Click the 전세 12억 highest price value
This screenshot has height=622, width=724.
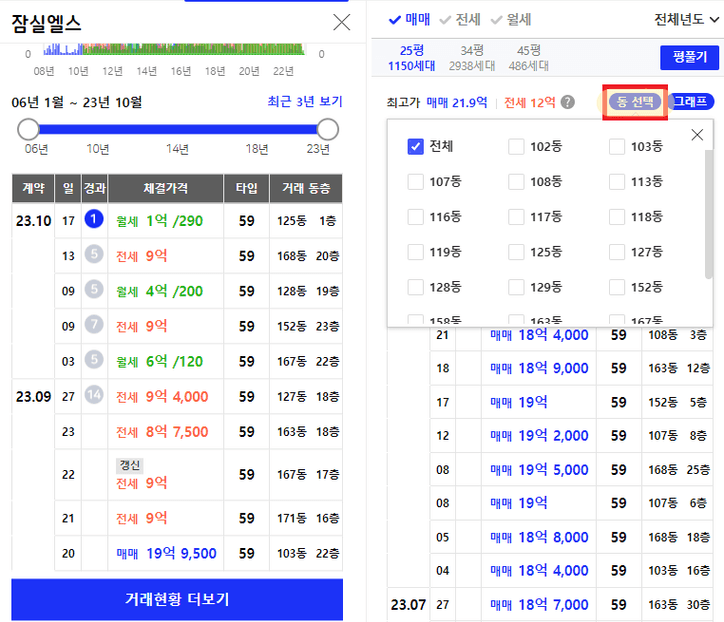tap(530, 102)
